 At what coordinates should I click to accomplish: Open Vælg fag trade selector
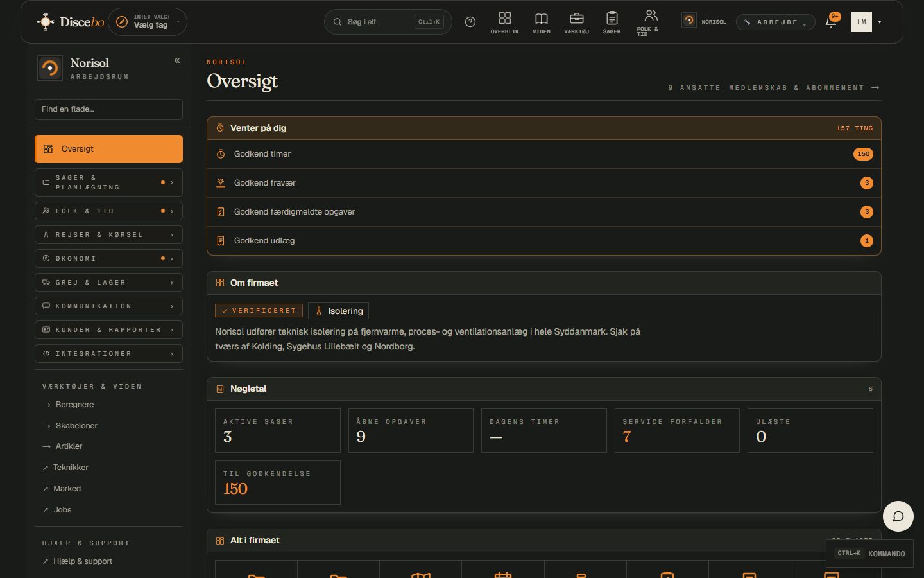(148, 22)
